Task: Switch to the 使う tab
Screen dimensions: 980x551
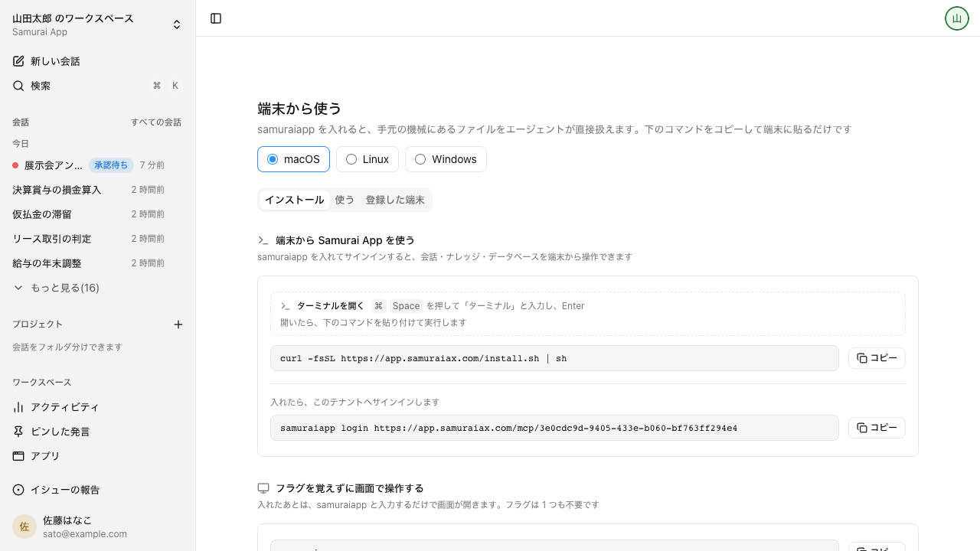Action: 345,200
